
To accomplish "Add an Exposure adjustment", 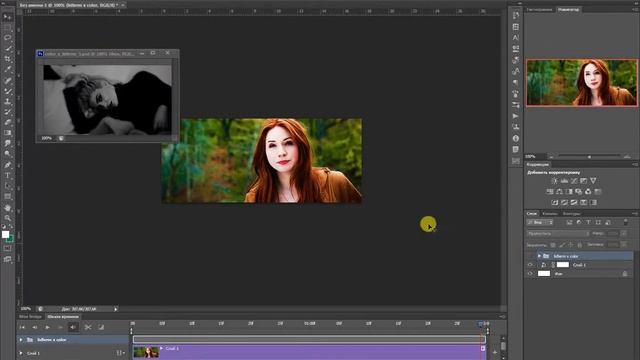I will (584, 181).
